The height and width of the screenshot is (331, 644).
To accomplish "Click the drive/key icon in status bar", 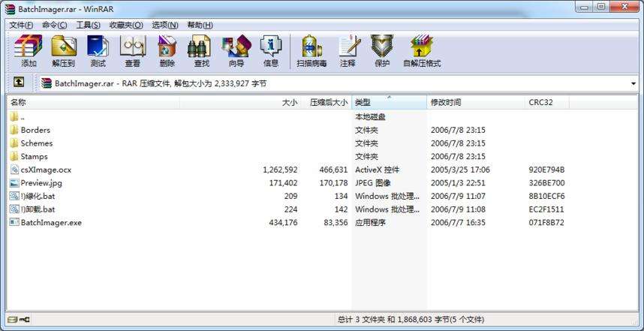I will click(x=19, y=319).
